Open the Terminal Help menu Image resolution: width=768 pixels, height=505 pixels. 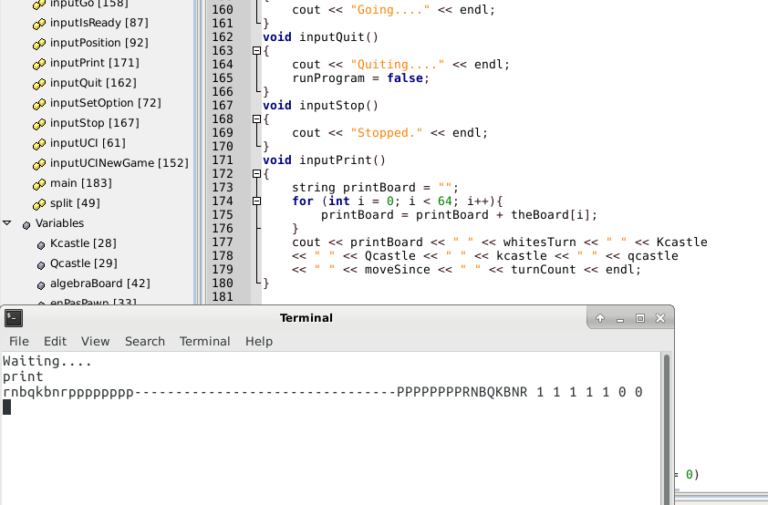(x=259, y=341)
